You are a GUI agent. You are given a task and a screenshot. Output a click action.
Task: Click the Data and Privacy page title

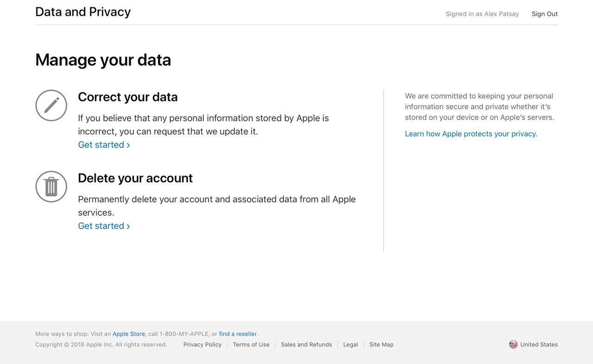[x=83, y=12]
